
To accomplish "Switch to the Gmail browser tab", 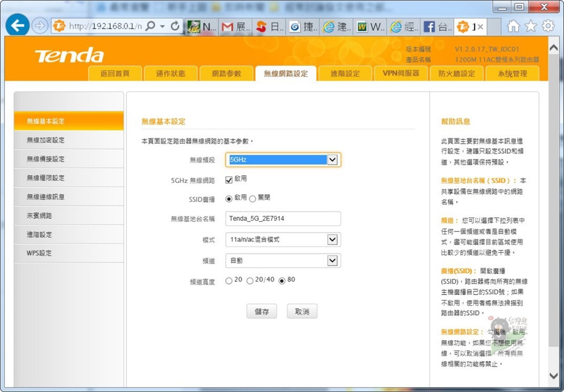I will (x=234, y=26).
